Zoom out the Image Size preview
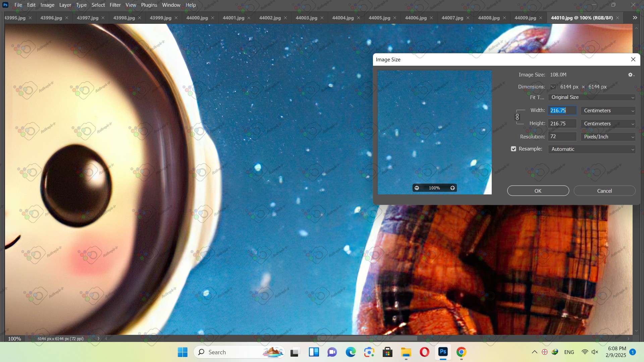The image size is (644, 362). click(417, 188)
